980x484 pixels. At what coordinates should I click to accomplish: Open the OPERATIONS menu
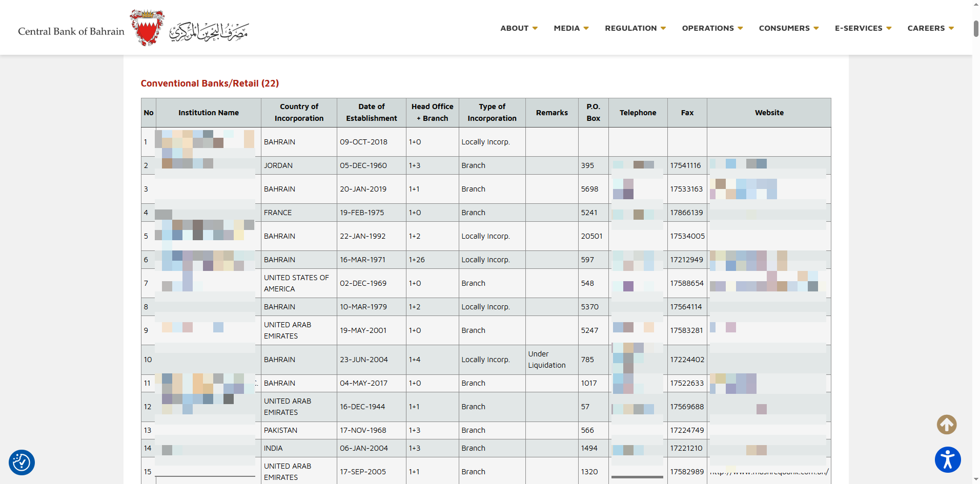pyautogui.click(x=712, y=28)
